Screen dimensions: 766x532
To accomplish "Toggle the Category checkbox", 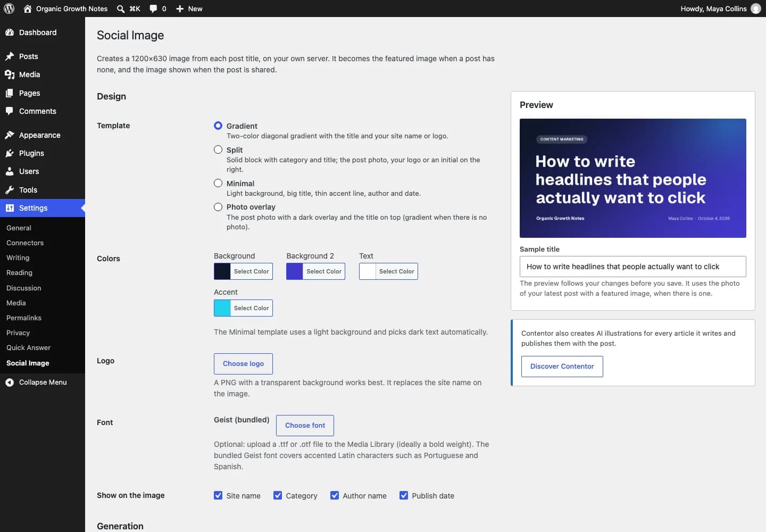I will [278, 495].
